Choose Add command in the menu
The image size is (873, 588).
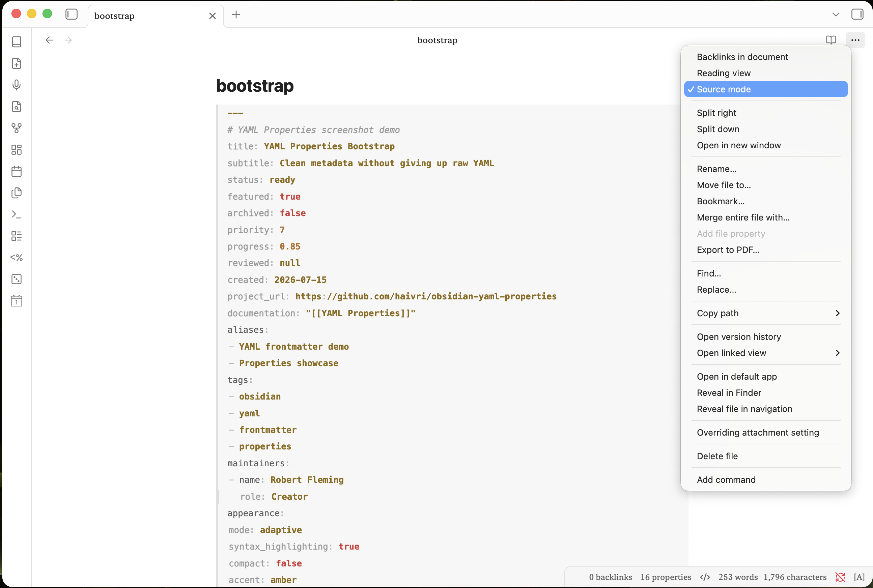click(x=766, y=480)
